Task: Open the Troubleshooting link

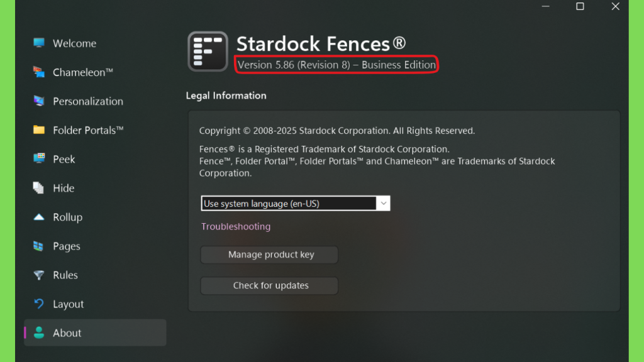Action: [x=236, y=226]
